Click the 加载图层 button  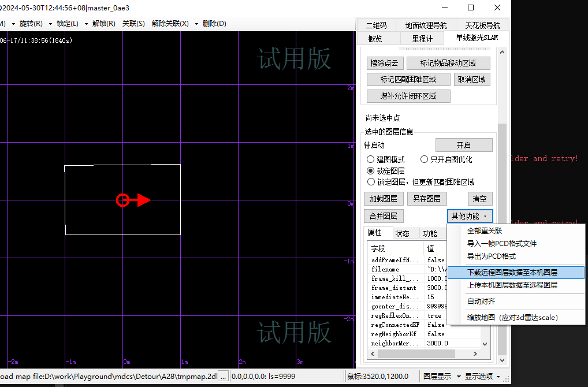[384, 199]
